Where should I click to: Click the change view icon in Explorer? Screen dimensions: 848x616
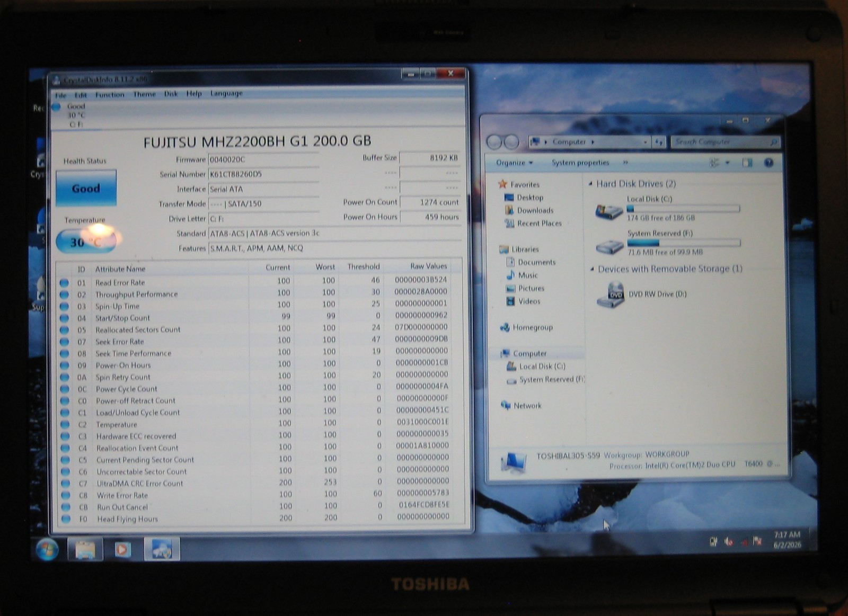pyautogui.click(x=714, y=163)
